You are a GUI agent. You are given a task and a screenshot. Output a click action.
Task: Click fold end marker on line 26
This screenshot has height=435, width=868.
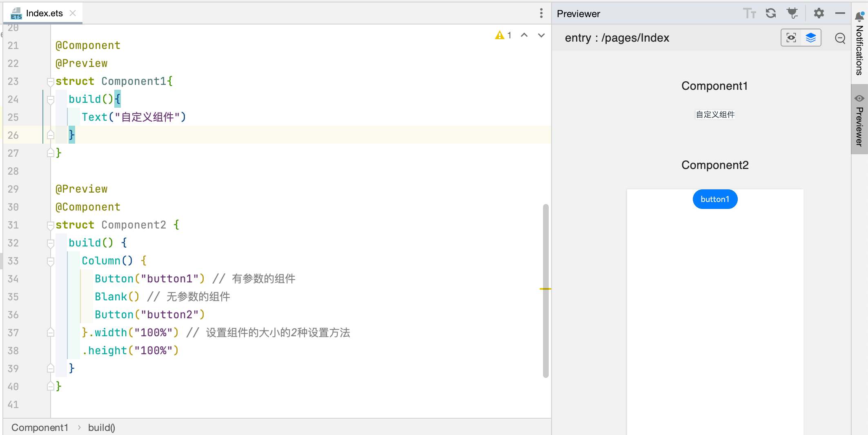coord(51,135)
